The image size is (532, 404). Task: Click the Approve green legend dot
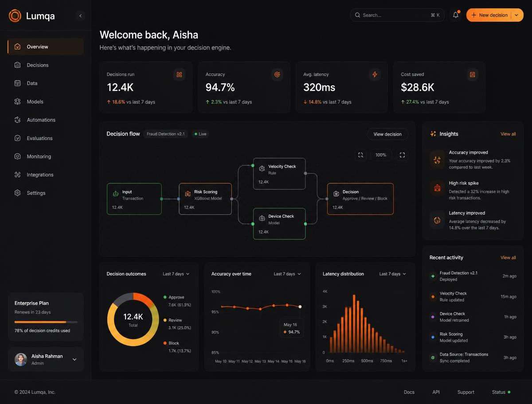point(165,297)
